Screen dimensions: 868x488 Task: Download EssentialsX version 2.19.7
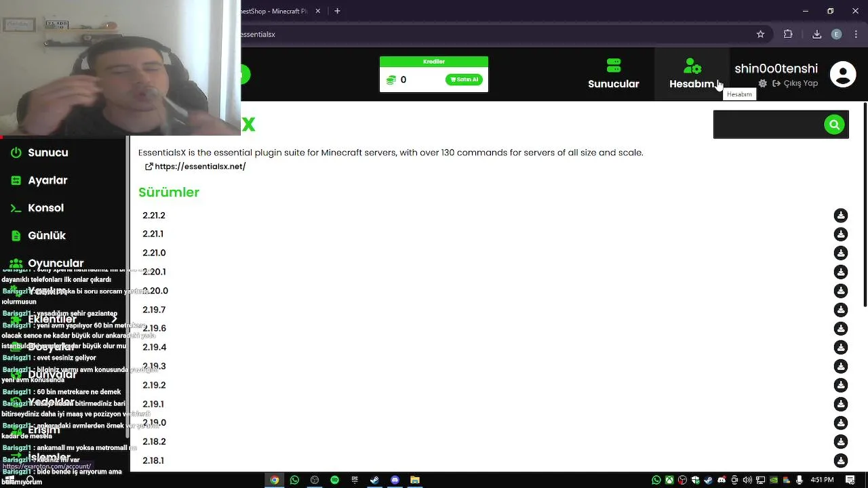click(841, 310)
